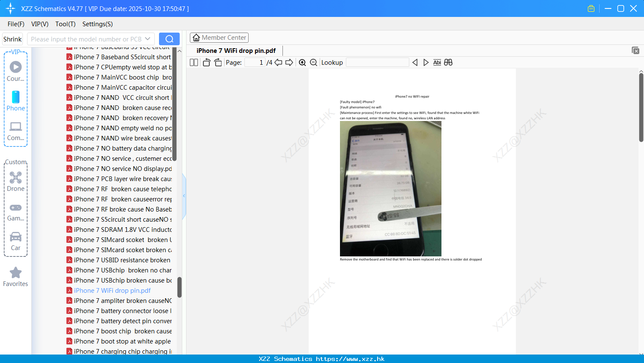644x363 pixels.
Task: Open iPhone 7 USBchip broken no charge
Action: point(119,270)
